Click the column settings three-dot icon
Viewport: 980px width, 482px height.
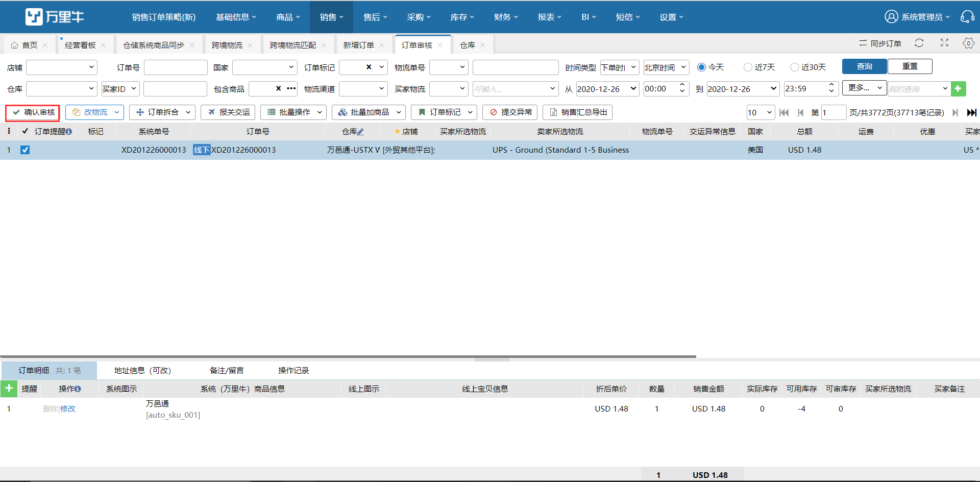9,131
